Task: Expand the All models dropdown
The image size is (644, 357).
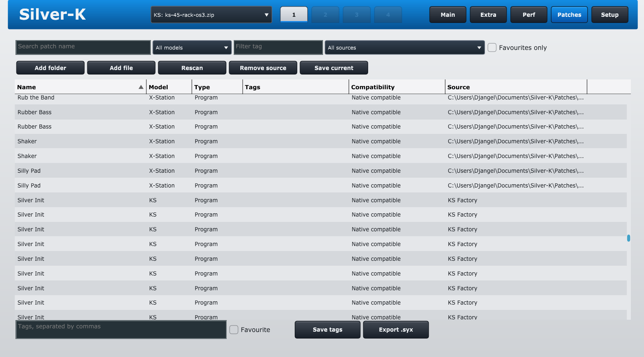Action: click(x=192, y=47)
